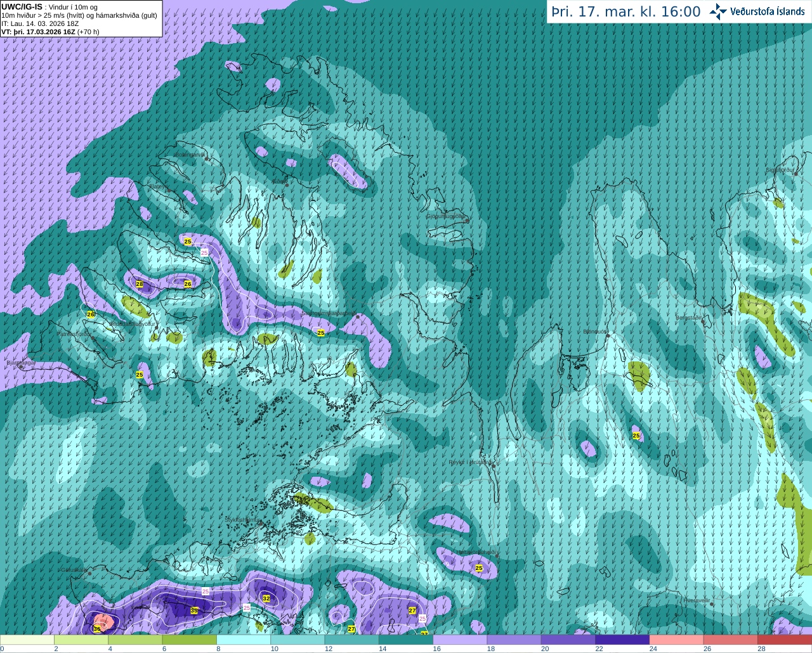The width and height of the screenshot is (812, 653).
Task: Pick the olive green 6–8 legend swatch
Action: [190, 640]
